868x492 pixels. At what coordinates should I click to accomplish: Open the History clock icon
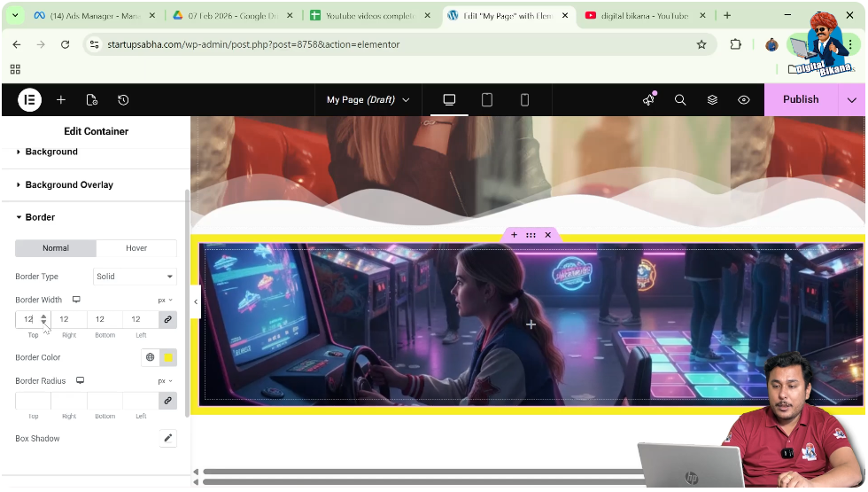pyautogui.click(x=123, y=100)
